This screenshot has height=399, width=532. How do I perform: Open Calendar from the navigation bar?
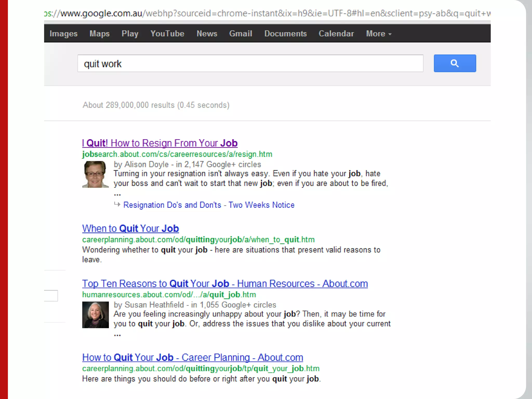point(336,34)
